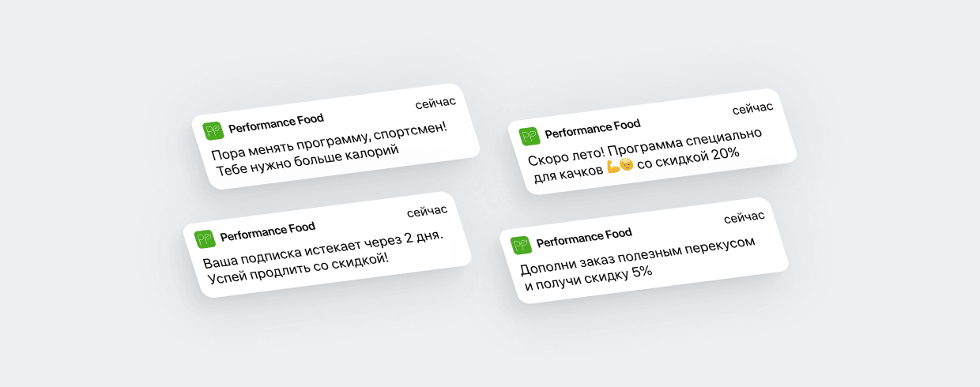
Task: Click "сейчас" timestamp on the summer program notification
Action: tap(752, 108)
